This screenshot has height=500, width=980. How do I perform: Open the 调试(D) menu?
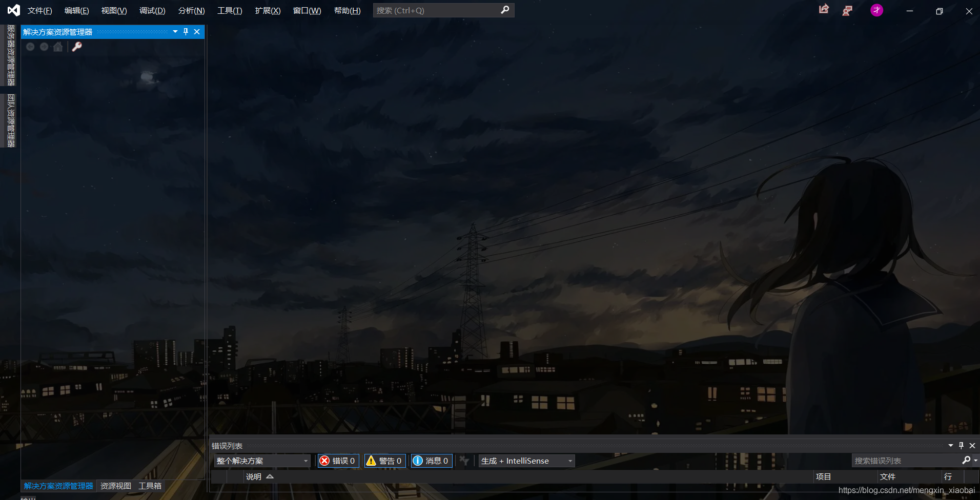coord(153,11)
